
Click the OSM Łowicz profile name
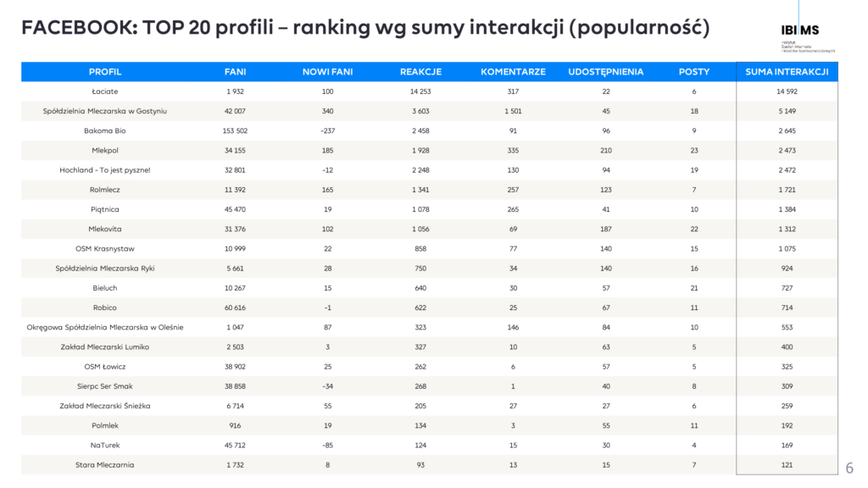pos(104,366)
